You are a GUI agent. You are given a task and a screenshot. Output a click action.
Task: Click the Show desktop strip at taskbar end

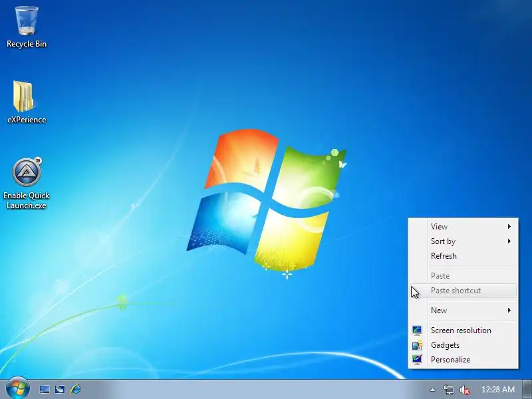tap(527, 390)
